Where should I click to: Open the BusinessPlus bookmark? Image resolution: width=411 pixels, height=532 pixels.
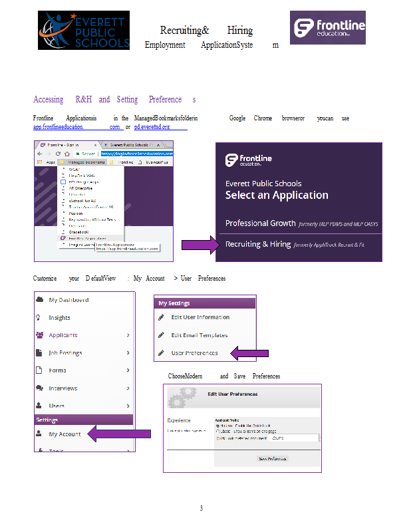(154, 162)
